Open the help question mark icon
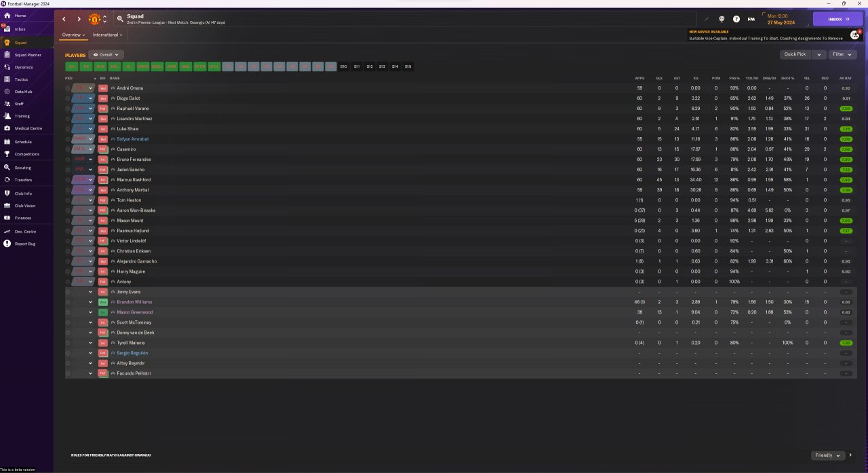The height and width of the screenshot is (473, 868). [736, 19]
